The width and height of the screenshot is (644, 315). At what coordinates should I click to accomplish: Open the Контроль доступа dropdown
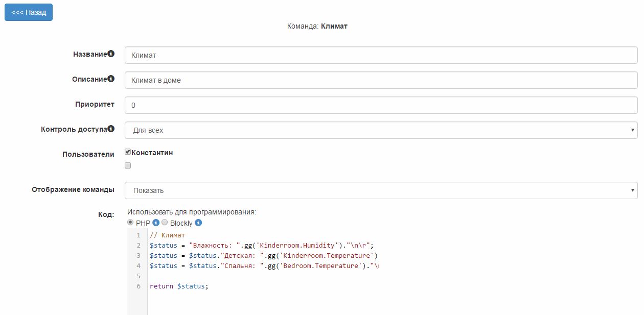pyautogui.click(x=381, y=130)
